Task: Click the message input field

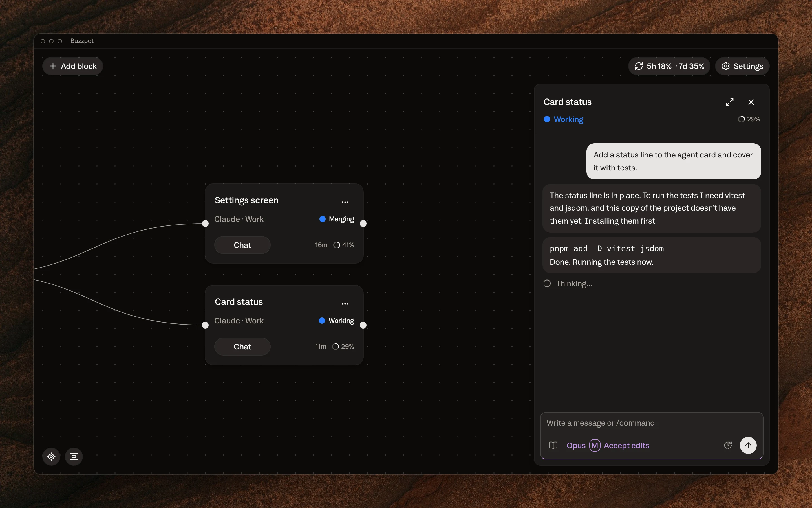Action: click(x=652, y=423)
